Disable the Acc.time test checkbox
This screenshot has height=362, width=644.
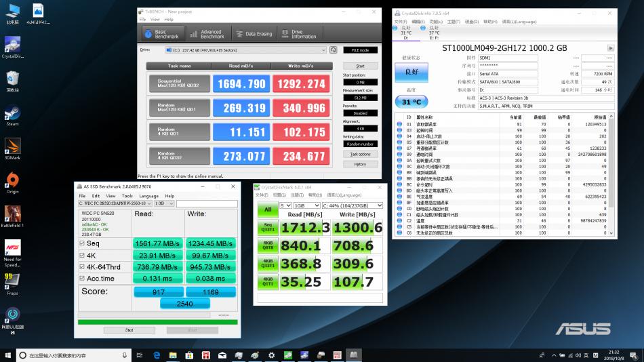[x=82, y=279]
